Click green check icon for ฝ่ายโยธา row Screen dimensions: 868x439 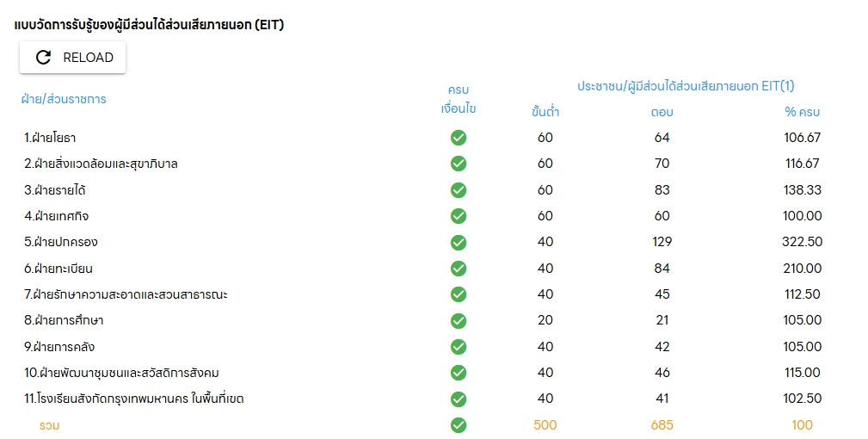(459, 137)
